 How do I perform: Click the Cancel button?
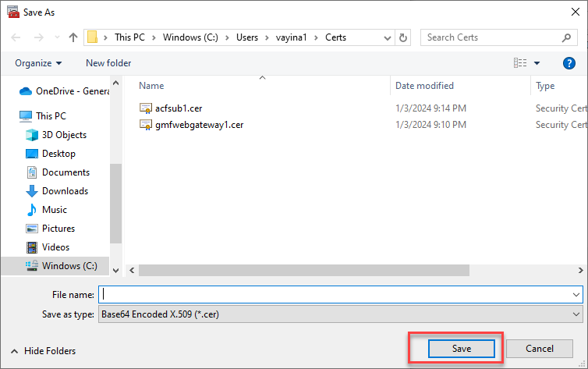539,349
